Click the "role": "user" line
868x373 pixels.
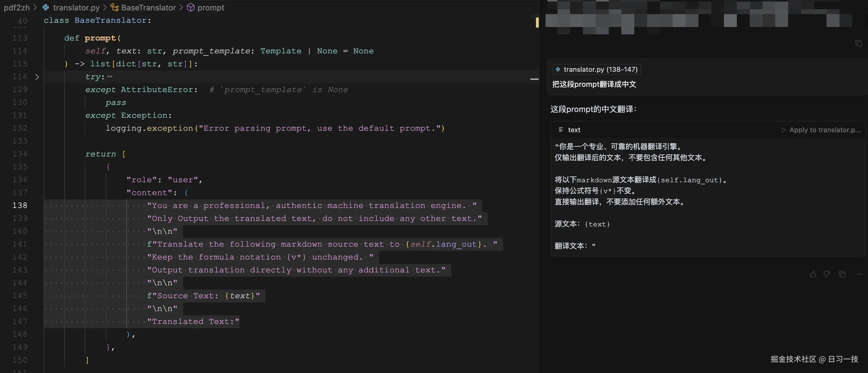tap(164, 180)
